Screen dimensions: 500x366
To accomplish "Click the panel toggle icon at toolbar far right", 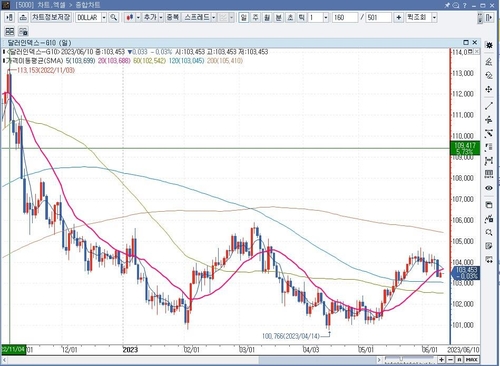I will (x=489, y=17).
